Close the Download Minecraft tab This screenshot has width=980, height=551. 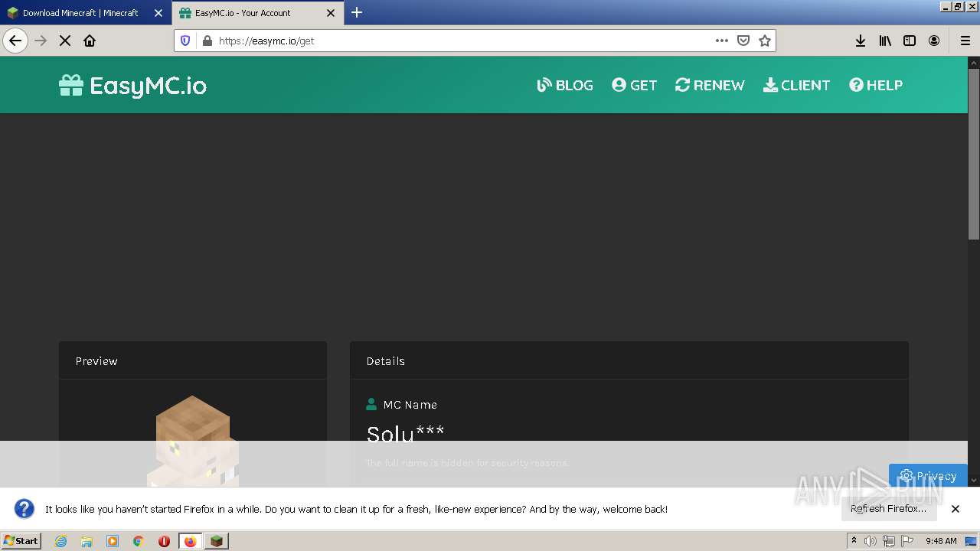coord(158,13)
